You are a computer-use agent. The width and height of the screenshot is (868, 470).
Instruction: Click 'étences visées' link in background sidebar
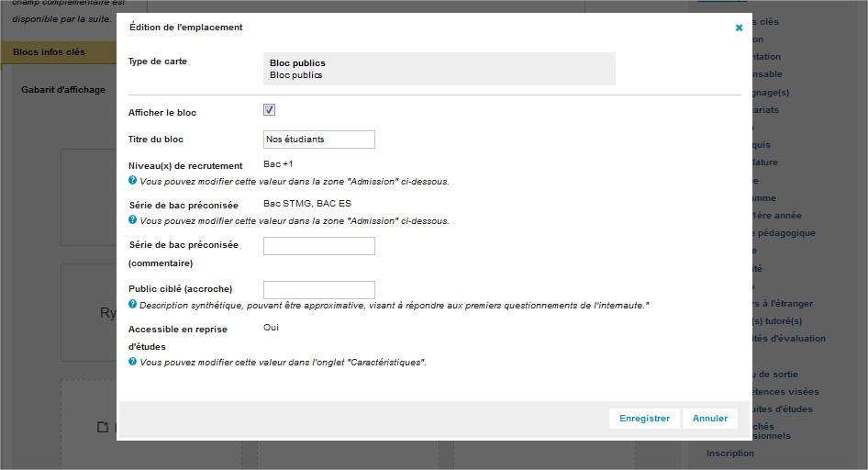pyautogui.click(x=785, y=391)
